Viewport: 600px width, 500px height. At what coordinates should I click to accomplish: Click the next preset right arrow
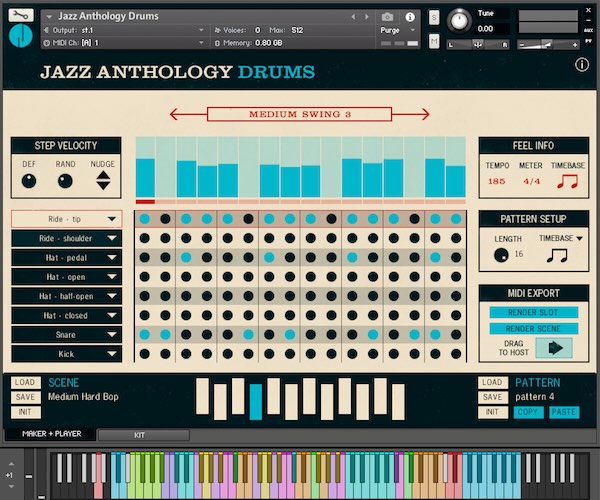367,17
